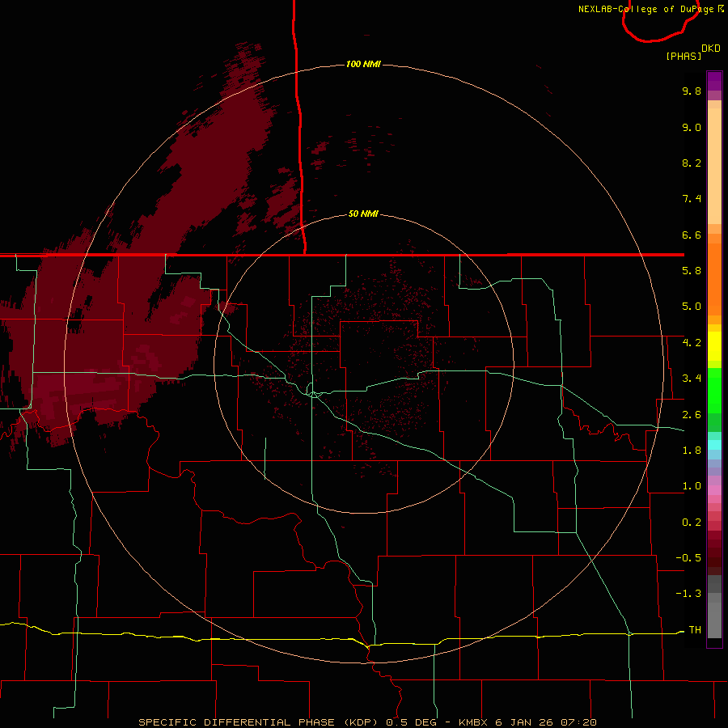
Task: Click the TH threshold label
Action: click(695, 630)
